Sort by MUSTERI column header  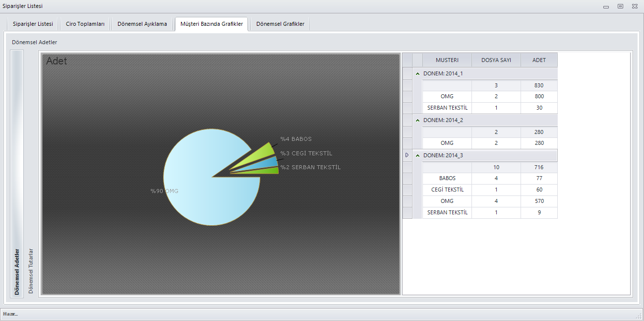pos(447,60)
